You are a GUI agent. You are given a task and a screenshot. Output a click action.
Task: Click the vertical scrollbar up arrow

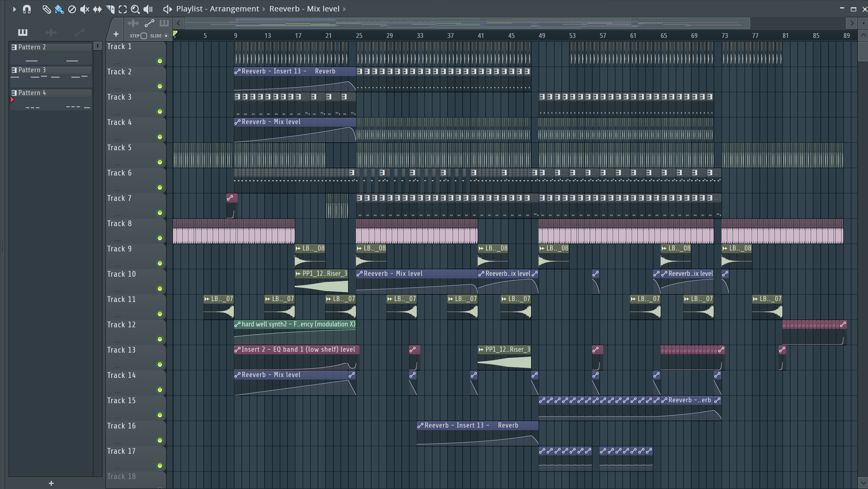point(863,35)
